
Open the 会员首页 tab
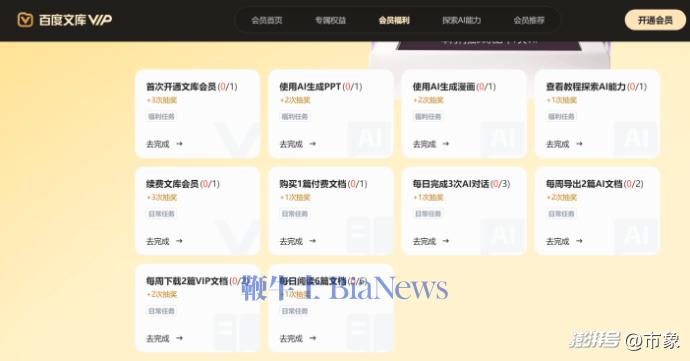(267, 20)
